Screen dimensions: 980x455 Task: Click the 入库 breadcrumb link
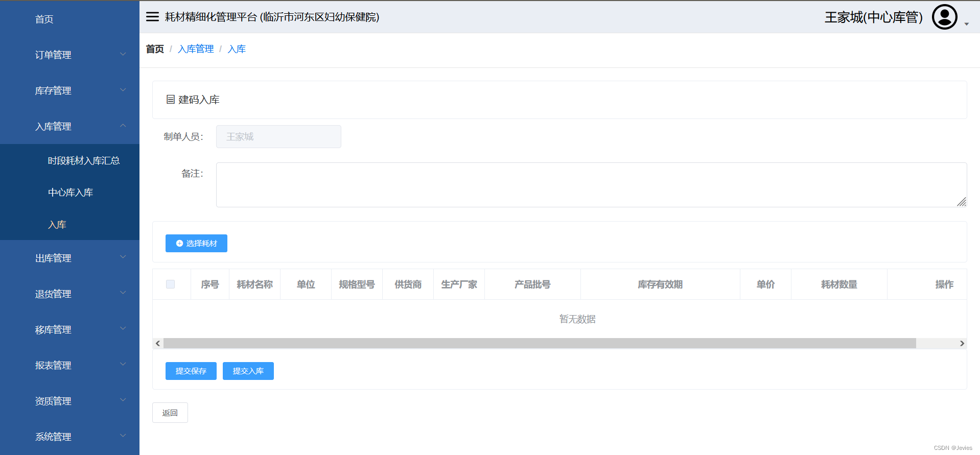tap(237, 49)
